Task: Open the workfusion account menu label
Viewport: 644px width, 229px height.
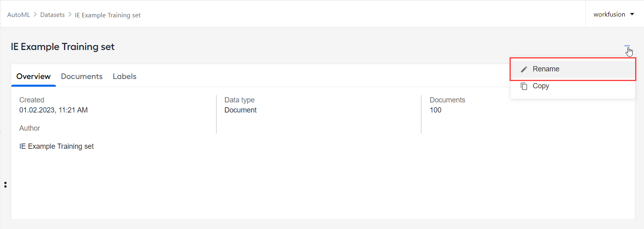Action: click(609, 14)
